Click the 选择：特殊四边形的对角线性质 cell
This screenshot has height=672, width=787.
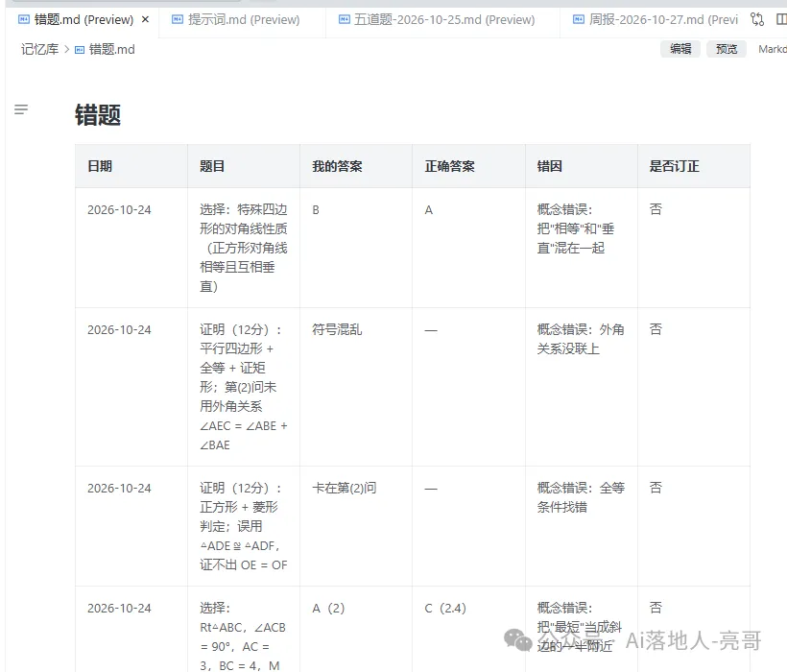tap(244, 248)
